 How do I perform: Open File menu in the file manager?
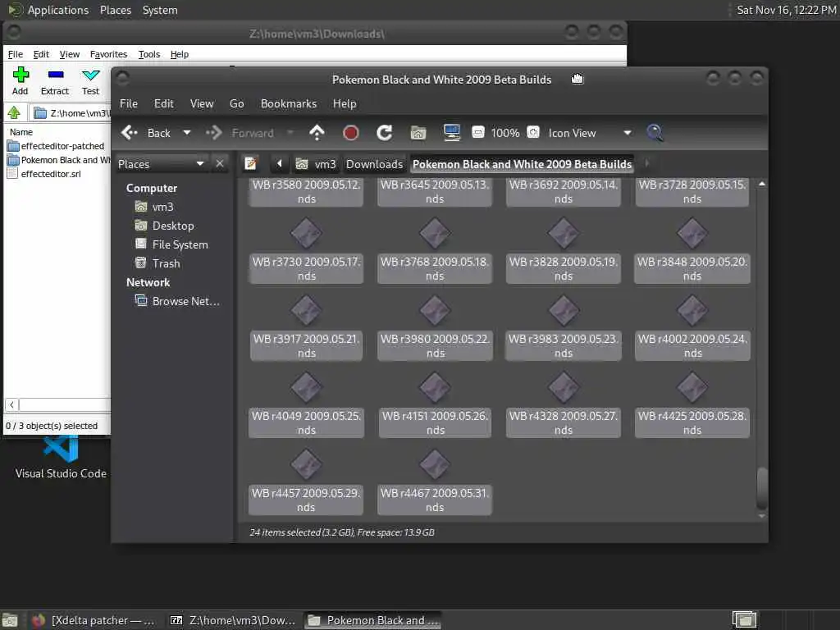[x=129, y=103]
